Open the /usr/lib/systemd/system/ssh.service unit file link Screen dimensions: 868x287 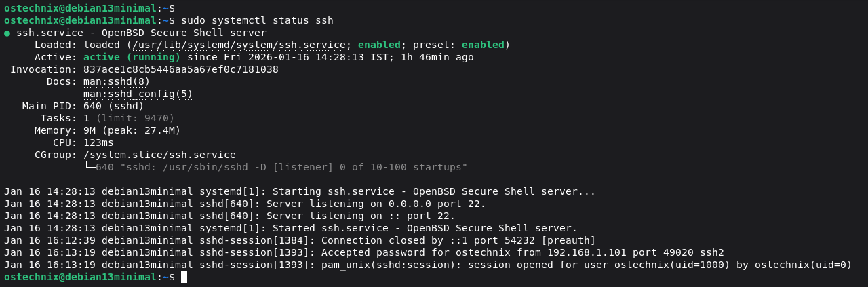coord(239,45)
